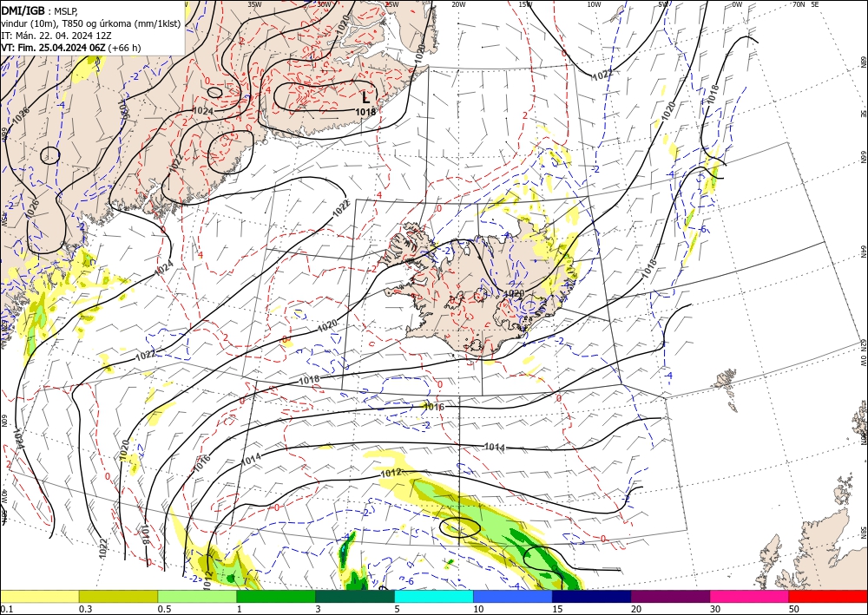Click 'vindur (10m), T850 og úrkoma' line
The image size is (868, 615).
[x=90, y=23]
